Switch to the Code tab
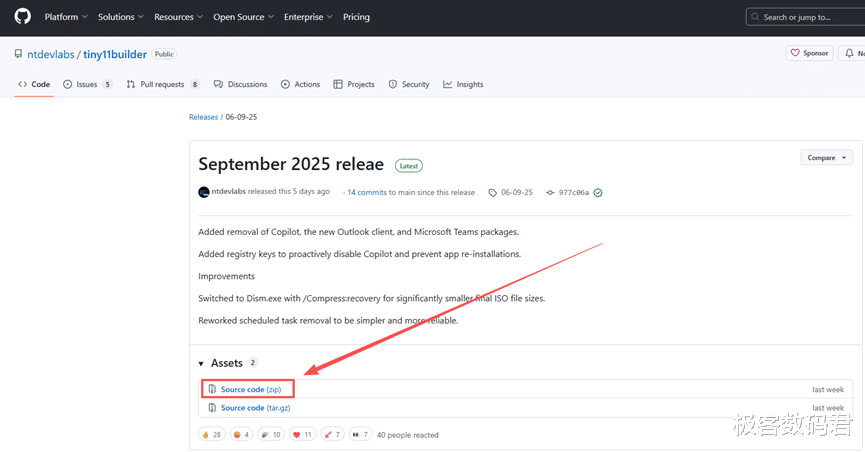The image size is (865, 452). pyautogui.click(x=34, y=84)
